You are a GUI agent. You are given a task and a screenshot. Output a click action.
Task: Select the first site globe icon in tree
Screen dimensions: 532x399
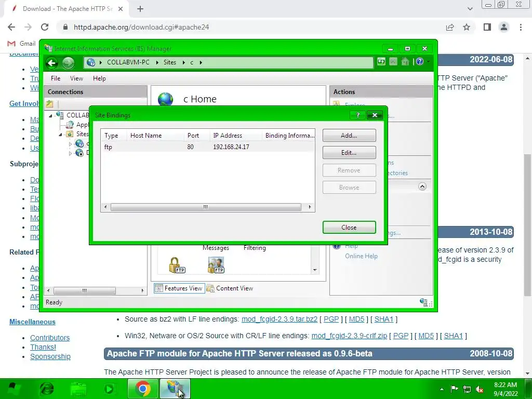tap(79, 143)
